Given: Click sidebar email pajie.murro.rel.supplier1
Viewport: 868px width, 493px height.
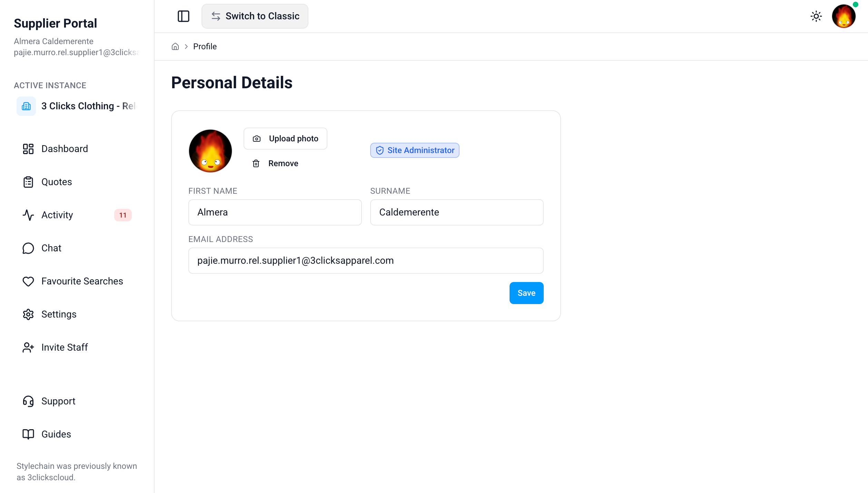Looking at the screenshot, I should click(77, 52).
